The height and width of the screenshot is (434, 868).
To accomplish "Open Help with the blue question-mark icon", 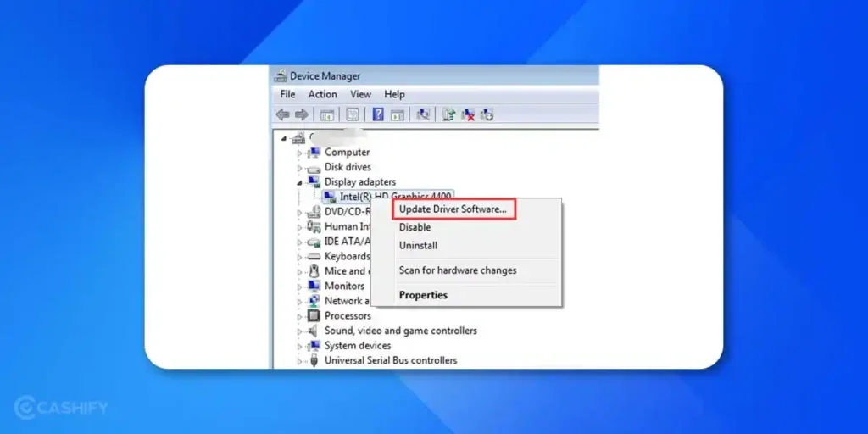I will pos(378,114).
